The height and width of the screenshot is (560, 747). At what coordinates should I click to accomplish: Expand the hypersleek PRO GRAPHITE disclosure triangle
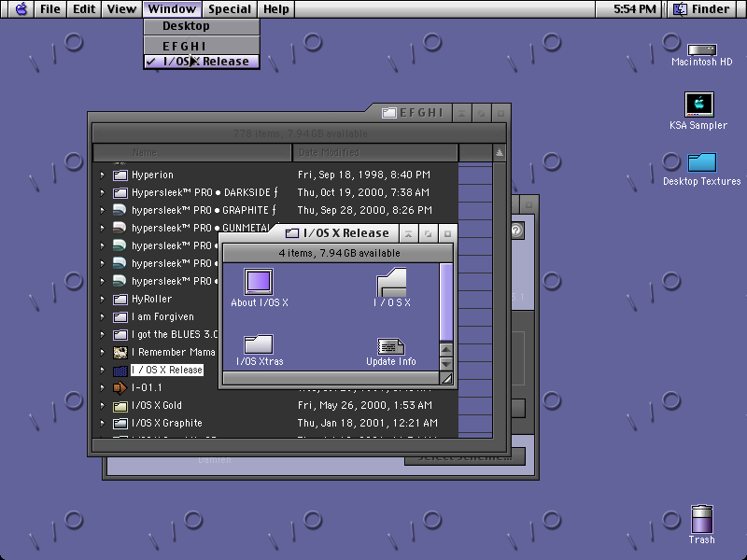click(103, 211)
